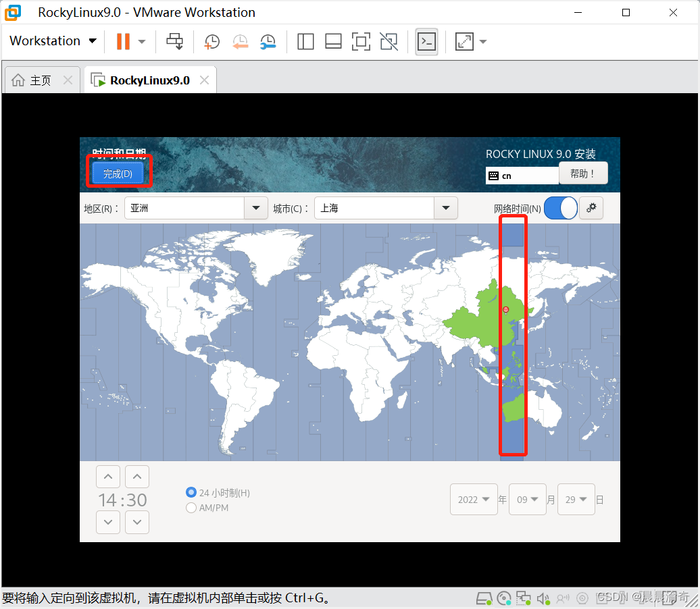The width and height of the screenshot is (700, 609).
Task: Close the RockyLinux9.0 tab
Action: coord(205,80)
